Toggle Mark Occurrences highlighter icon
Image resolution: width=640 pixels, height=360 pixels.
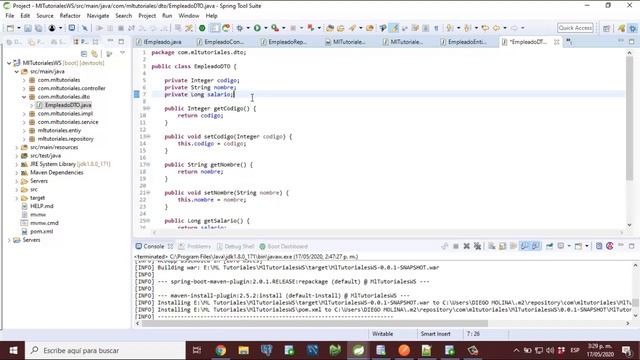click(x=394, y=28)
